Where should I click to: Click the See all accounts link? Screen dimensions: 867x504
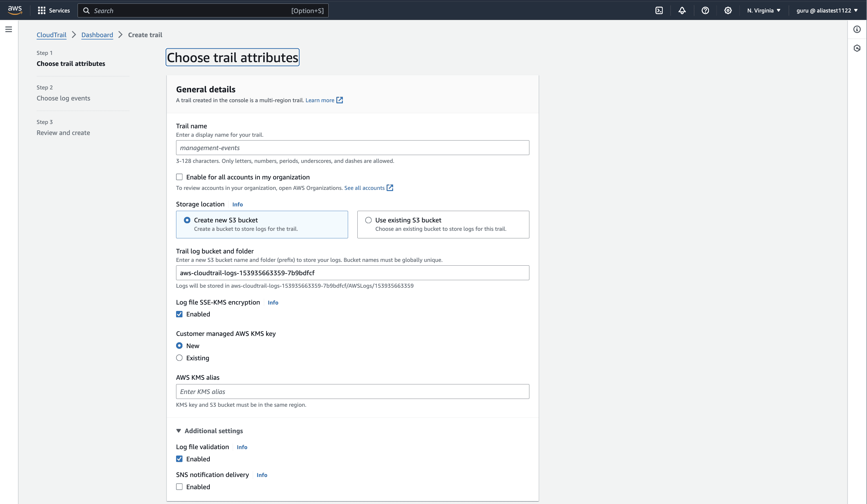pos(364,188)
